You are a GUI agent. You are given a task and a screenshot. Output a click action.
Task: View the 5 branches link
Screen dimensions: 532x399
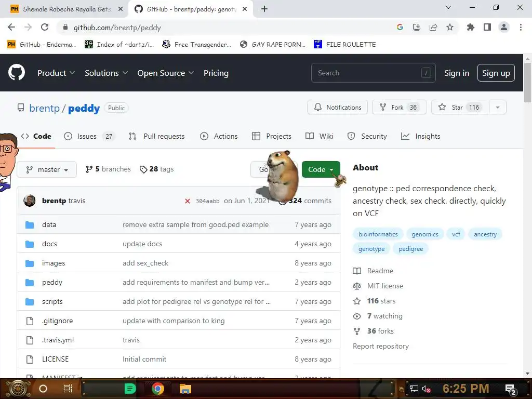coord(108,169)
